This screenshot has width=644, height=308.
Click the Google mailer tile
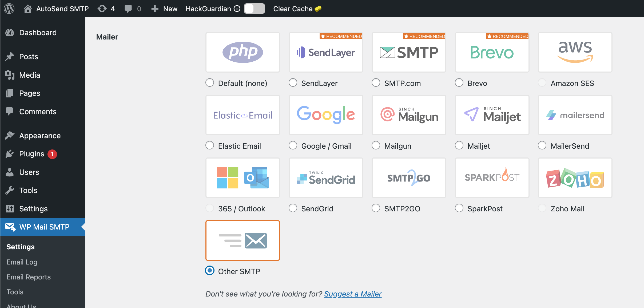pyautogui.click(x=326, y=115)
